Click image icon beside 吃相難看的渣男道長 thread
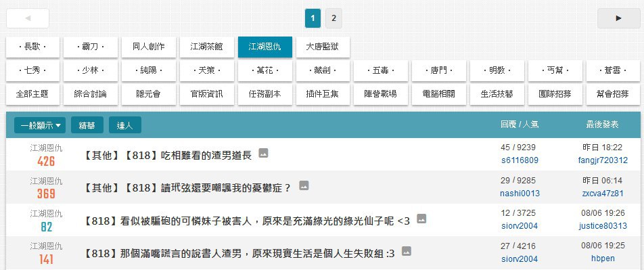This screenshot has width=644, height=270. (x=263, y=154)
